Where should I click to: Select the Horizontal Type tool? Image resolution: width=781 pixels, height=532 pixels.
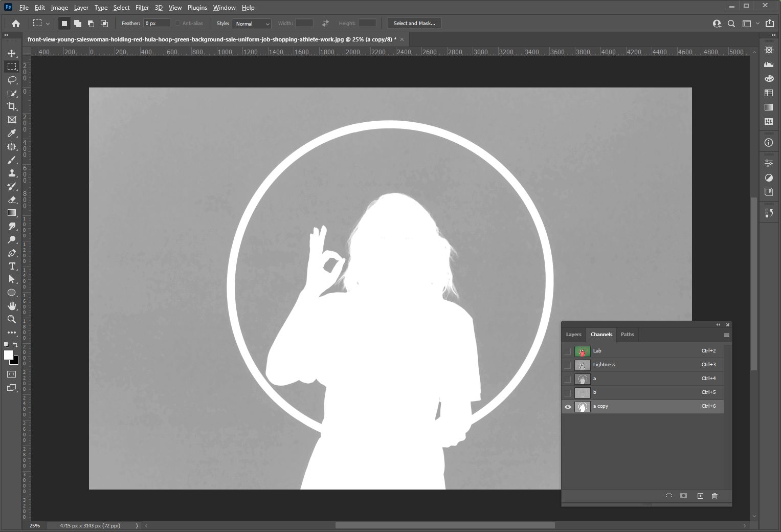click(12, 266)
